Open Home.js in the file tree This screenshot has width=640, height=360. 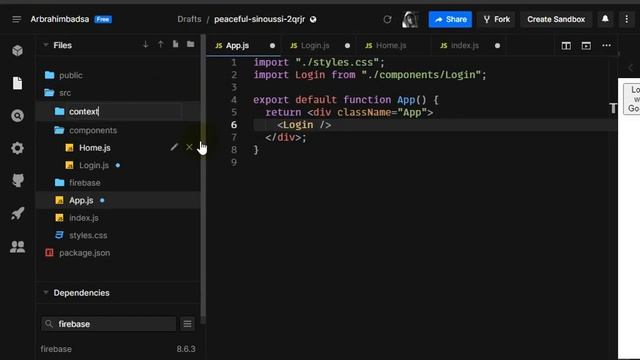click(x=95, y=148)
